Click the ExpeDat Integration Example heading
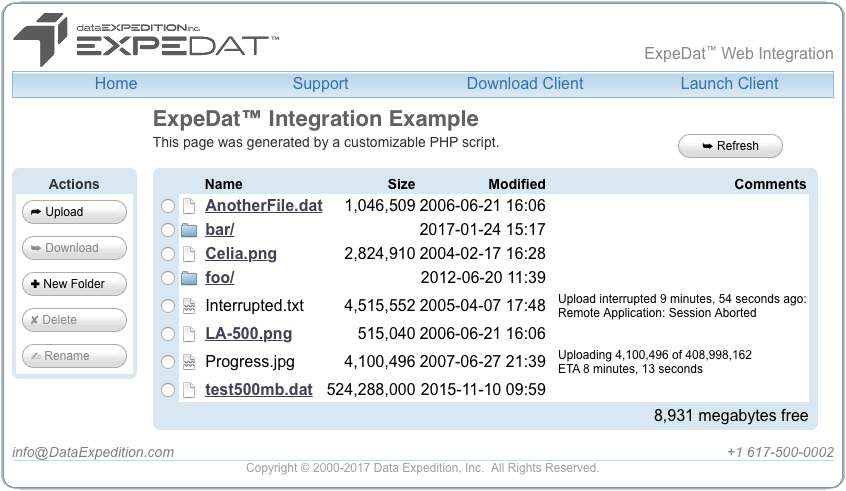 pyautogui.click(x=316, y=119)
